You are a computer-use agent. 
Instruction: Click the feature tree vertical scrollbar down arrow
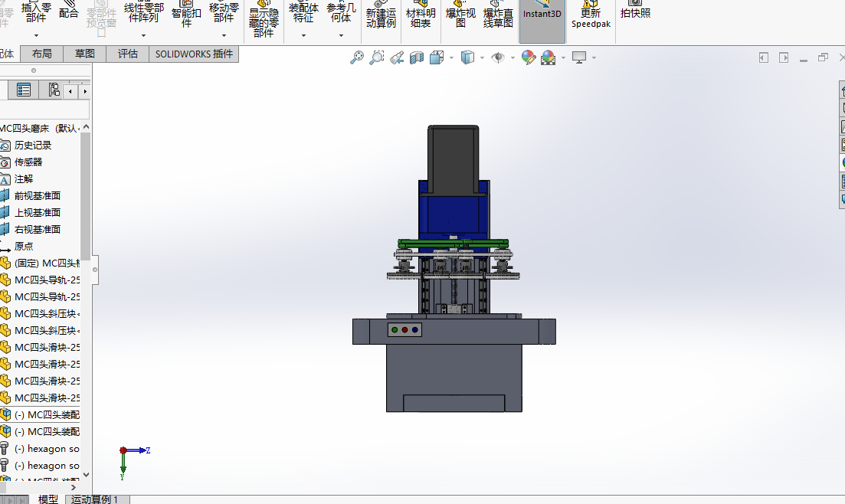[86, 475]
